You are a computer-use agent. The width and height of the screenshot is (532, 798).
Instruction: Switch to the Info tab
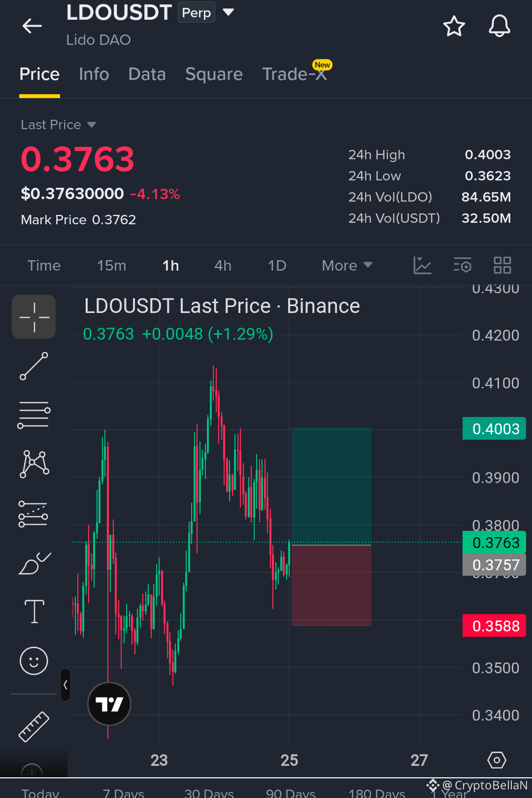point(94,74)
